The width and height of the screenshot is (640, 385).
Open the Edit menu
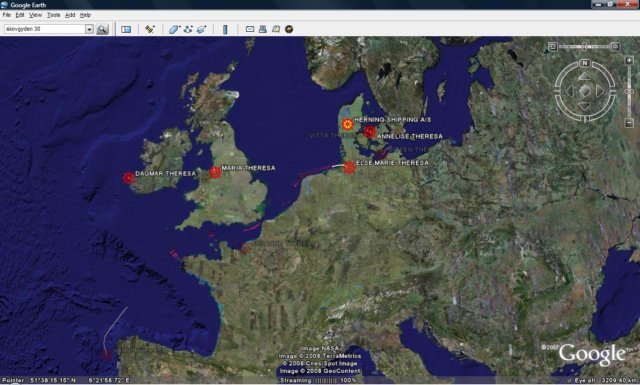[x=20, y=15]
